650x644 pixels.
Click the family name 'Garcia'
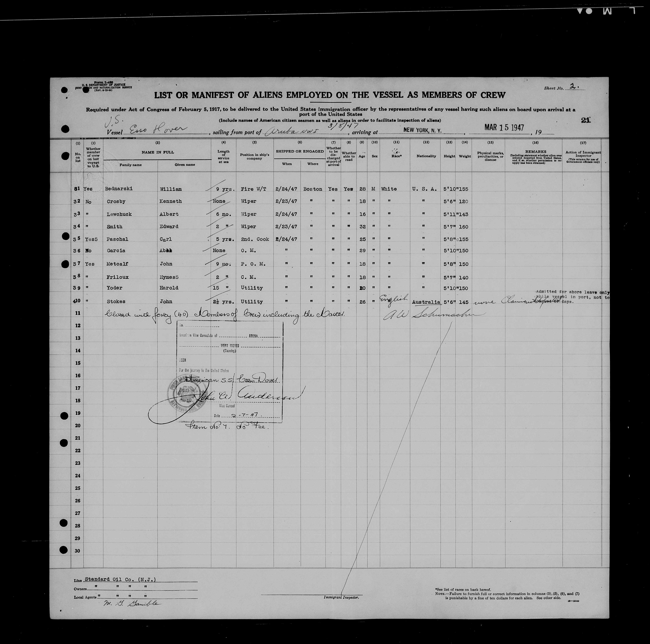tap(116, 251)
